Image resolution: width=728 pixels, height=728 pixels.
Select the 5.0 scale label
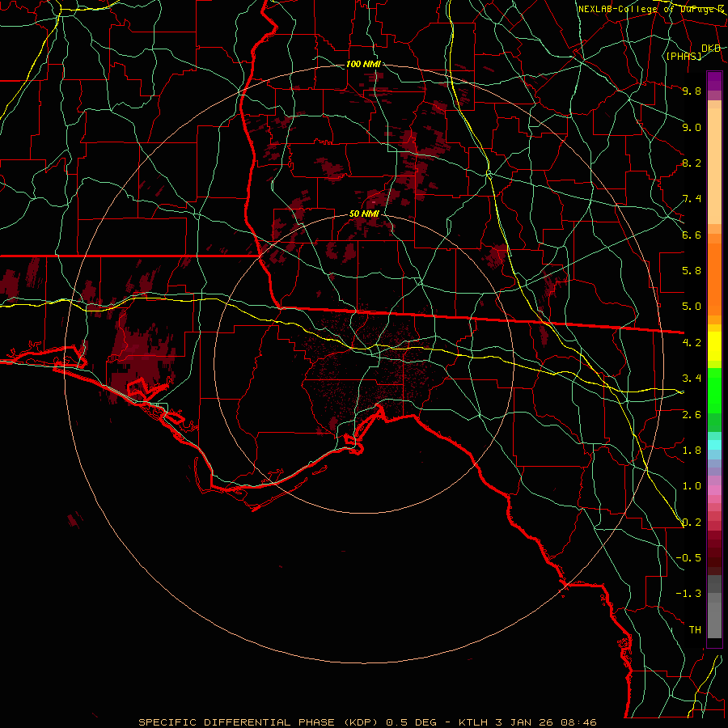(x=692, y=307)
